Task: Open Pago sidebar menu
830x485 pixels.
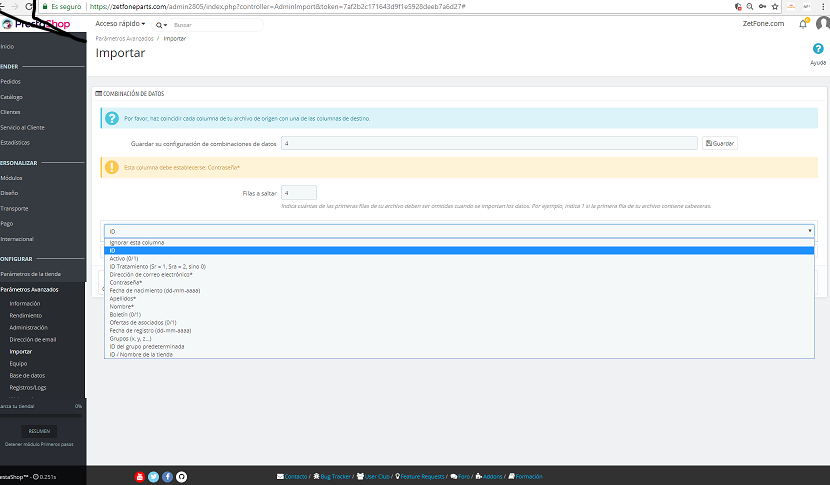Action: click(x=6, y=223)
